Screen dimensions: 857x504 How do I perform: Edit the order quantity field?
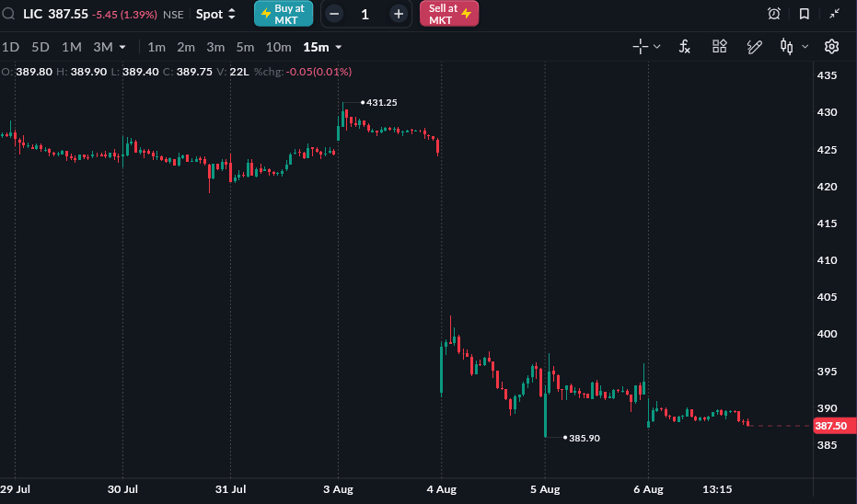tap(365, 14)
